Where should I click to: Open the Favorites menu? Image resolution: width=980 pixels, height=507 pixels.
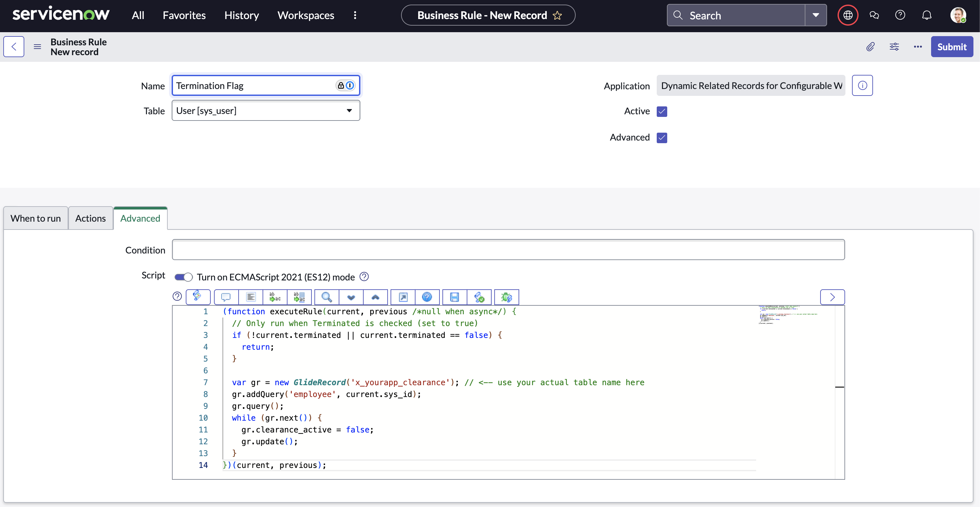[x=184, y=15]
